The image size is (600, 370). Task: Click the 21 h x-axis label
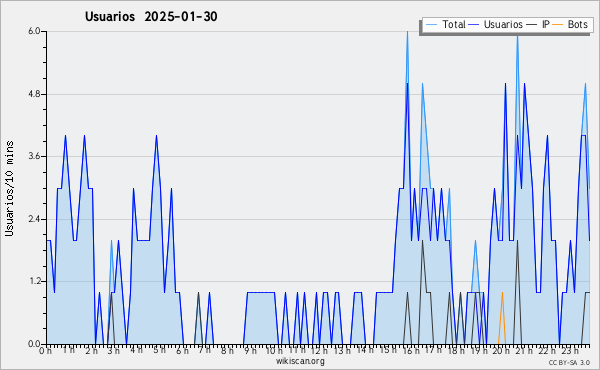(x=524, y=351)
